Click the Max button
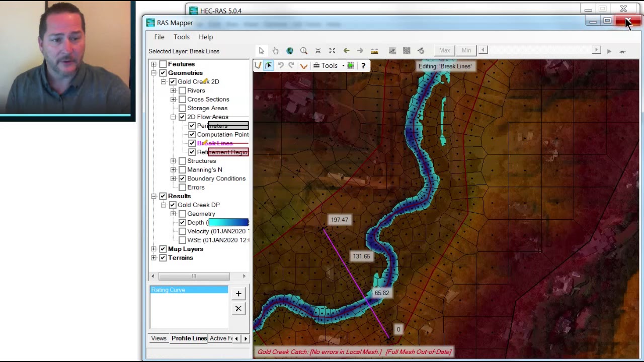The image size is (644, 362). (x=444, y=50)
